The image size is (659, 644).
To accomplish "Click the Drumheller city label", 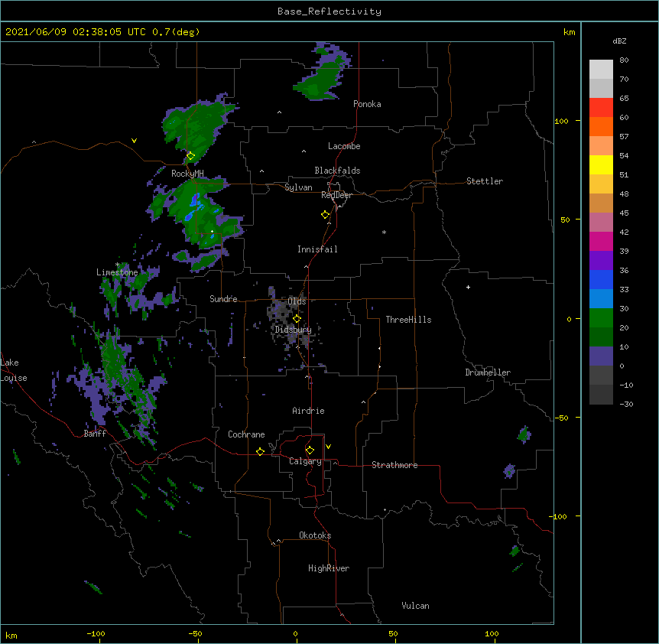I will tap(488, 372).
